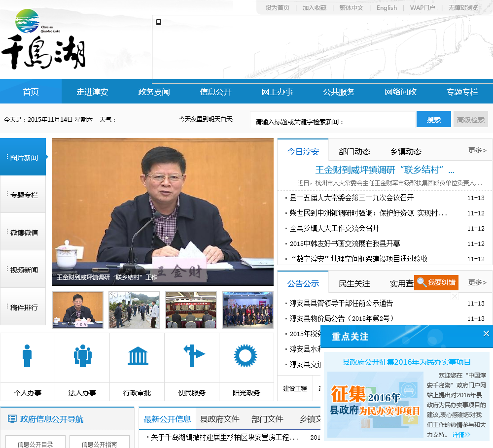Switch to 部门文件 tab
Viewport: 493px width, 448px height.
[267, 419]
